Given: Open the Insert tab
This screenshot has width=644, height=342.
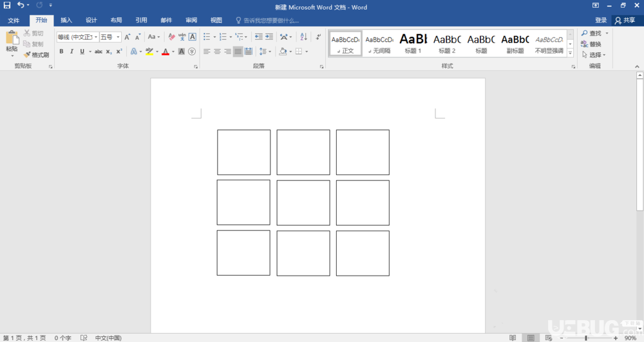Looking at the screenshot, I should click(66, 20).
